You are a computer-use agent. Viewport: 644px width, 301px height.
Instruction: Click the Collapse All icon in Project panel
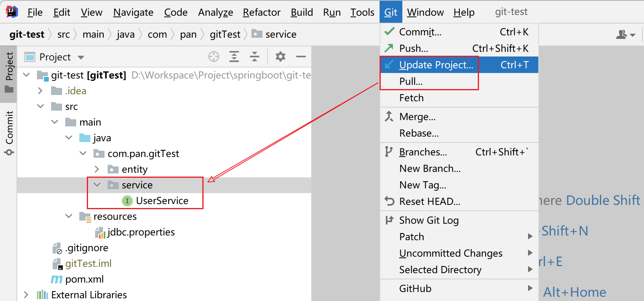[255, 57]
